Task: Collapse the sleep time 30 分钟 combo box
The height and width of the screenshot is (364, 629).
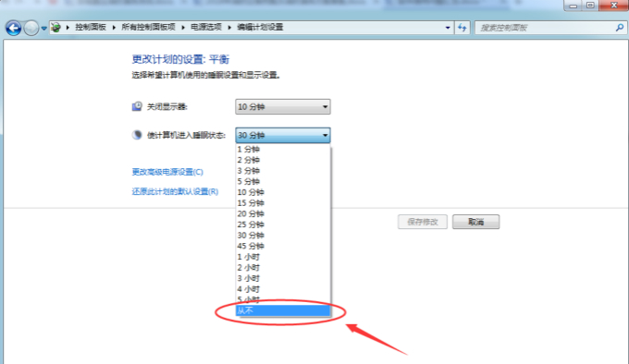Action: pos(283,136)
